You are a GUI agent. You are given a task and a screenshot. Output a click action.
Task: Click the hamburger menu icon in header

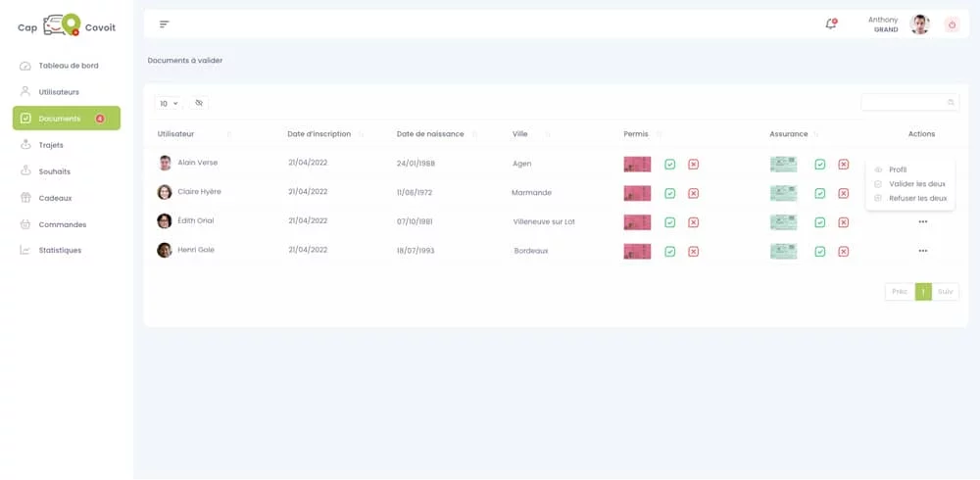(x=165, y=24)
